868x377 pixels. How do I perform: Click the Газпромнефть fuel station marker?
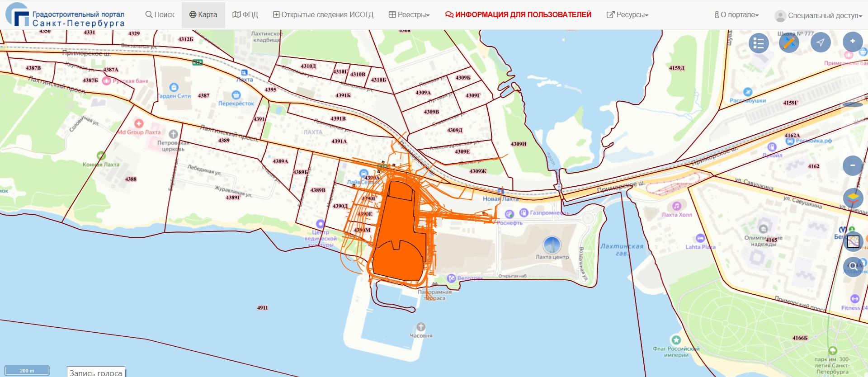pyautogui.click(x=524, y=212)
